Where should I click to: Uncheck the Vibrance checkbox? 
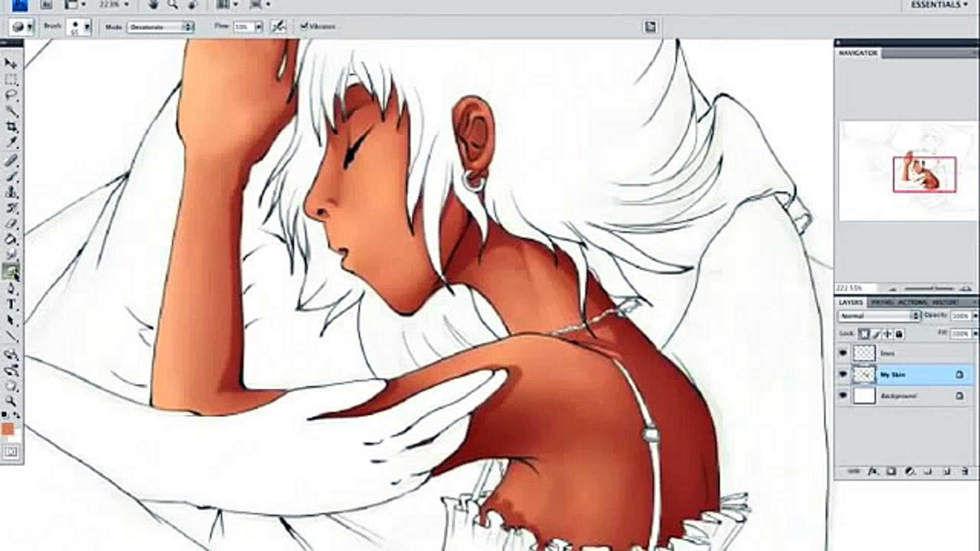coord(304,26)
